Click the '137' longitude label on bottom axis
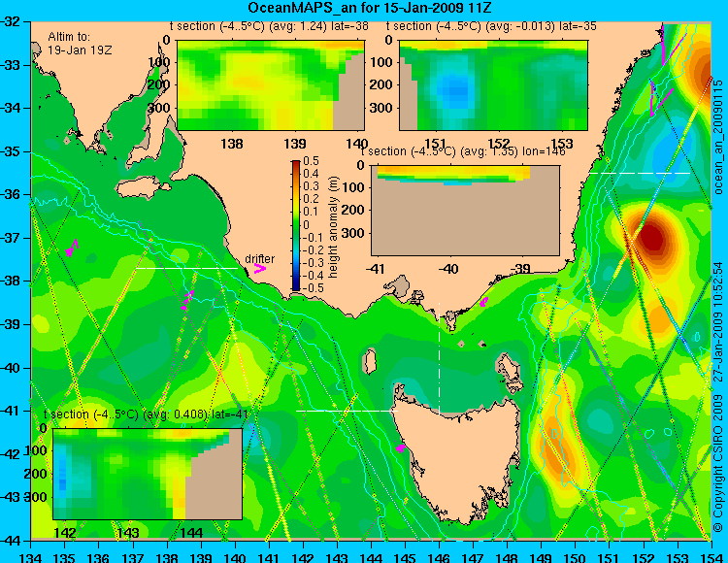 (133, 557)
